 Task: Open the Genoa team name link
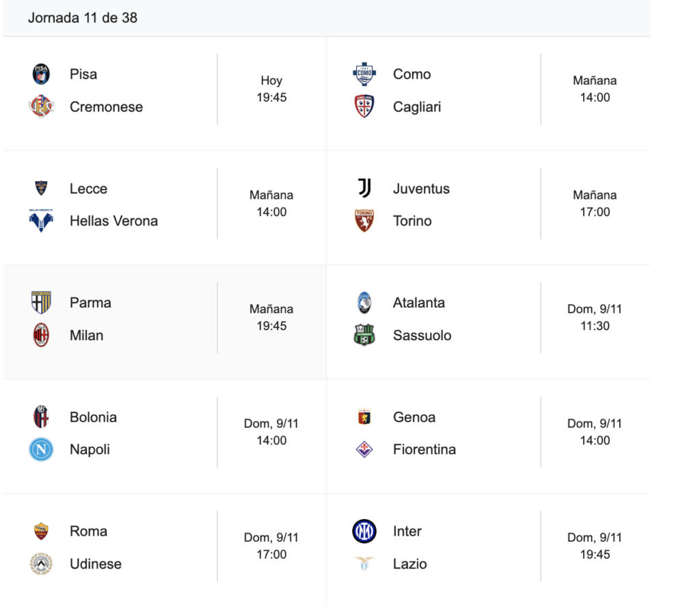pyautogui.click(x=414, y=417)
